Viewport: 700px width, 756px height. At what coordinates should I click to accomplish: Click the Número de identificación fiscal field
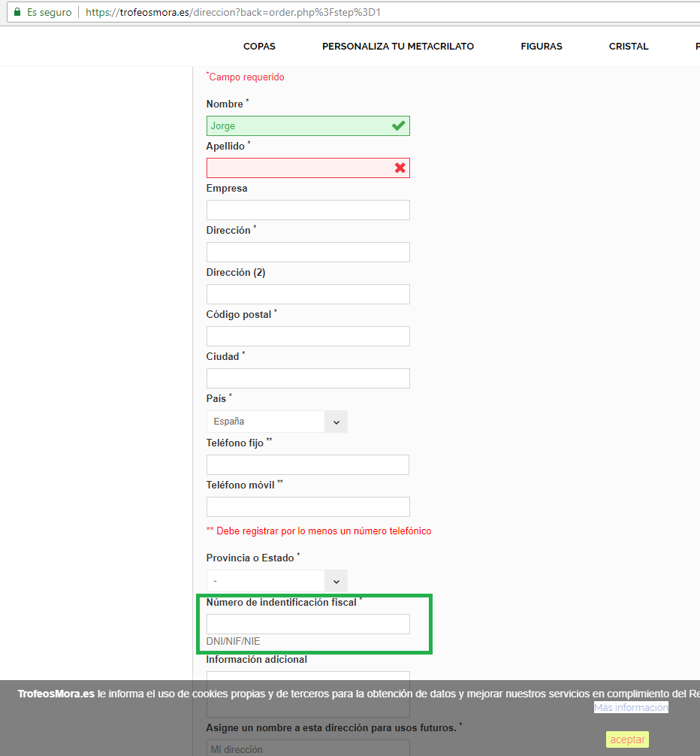click(308, 624)
